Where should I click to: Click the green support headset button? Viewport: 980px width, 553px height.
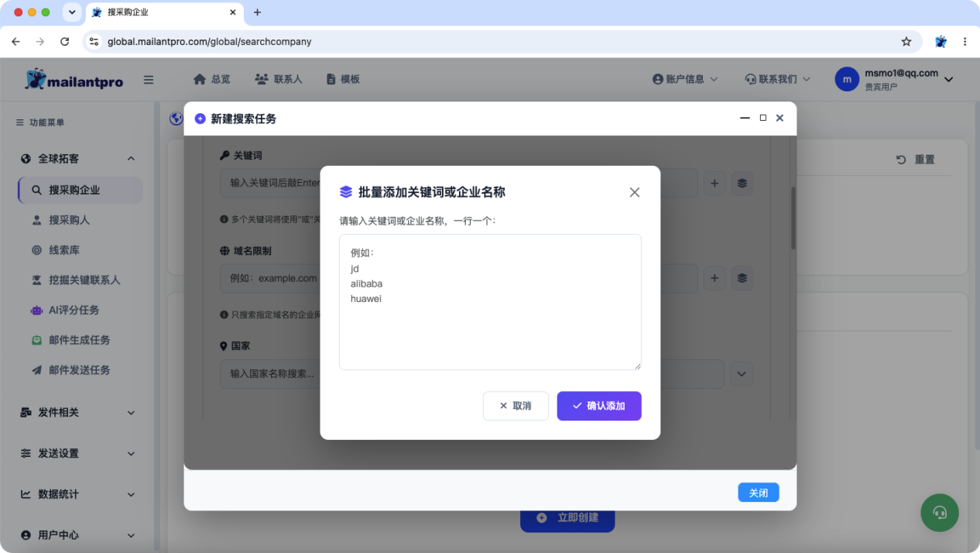940,512
